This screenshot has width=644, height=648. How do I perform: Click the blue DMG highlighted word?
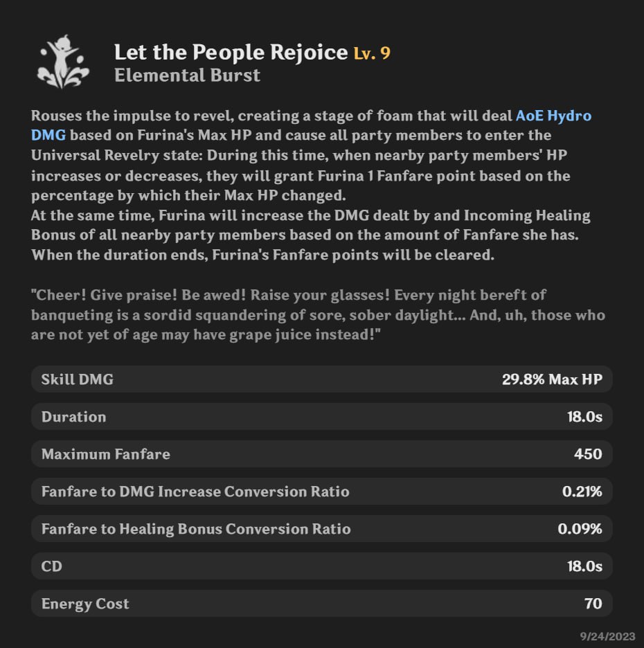[48, 135]
